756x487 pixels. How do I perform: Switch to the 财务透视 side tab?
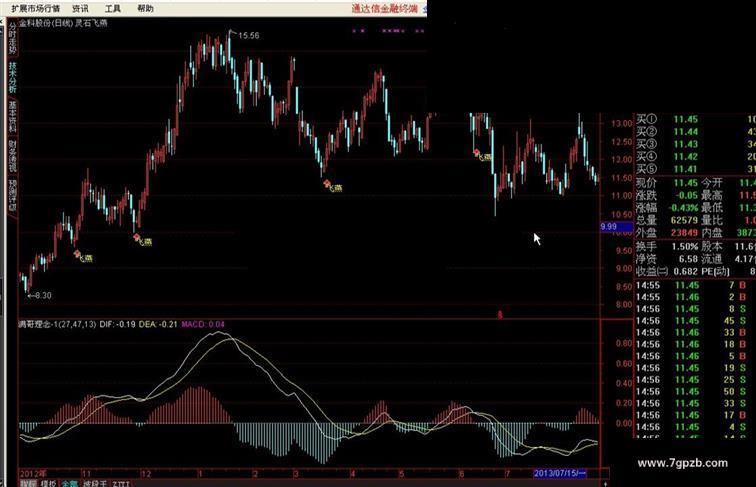point(13,157)
